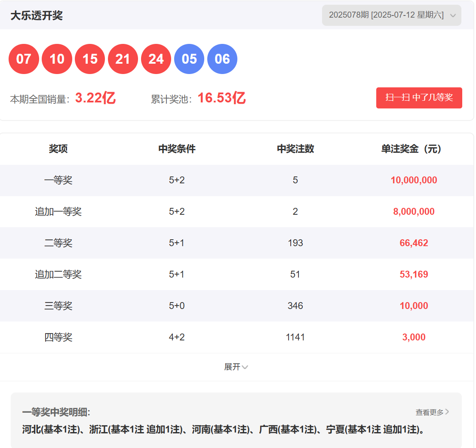Click the 中奖条件 column header
The height and width of the screenshot is (448, 476).
[177, 149]
